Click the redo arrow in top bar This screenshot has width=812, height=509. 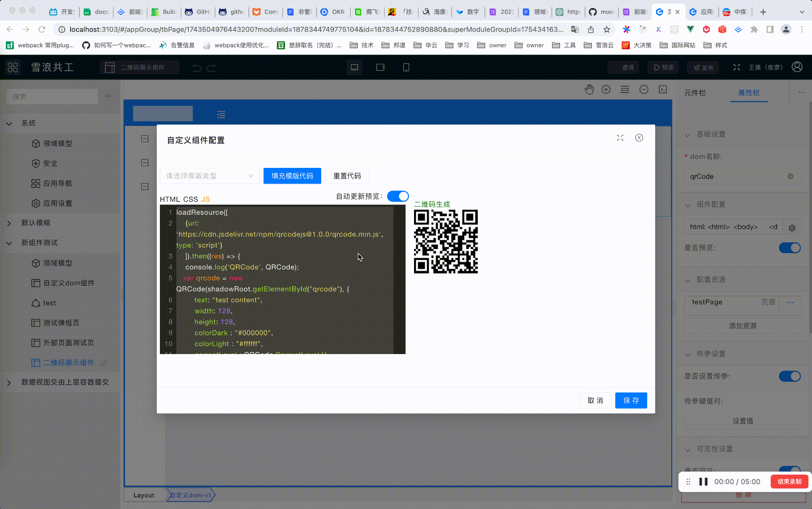coord(212,68)
